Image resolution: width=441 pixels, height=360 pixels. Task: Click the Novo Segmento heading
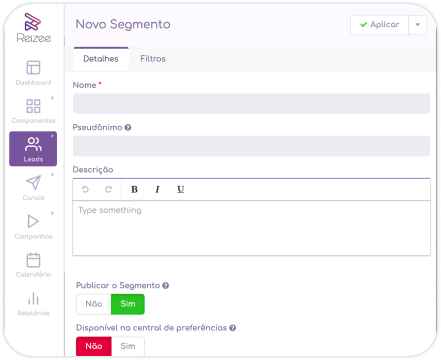[x=123, y=25]
